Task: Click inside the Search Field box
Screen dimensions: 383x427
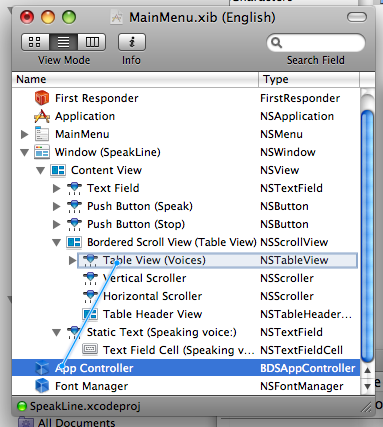Action: [x=316, y=43]
